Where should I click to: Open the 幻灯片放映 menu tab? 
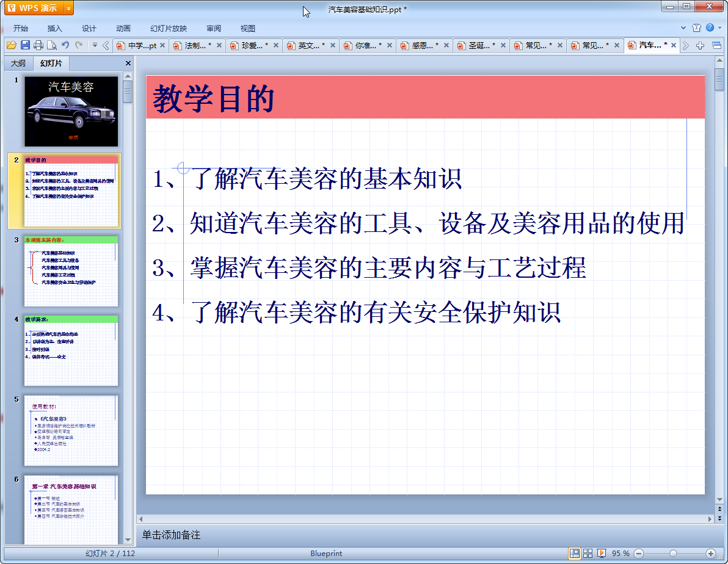[169, 28]
